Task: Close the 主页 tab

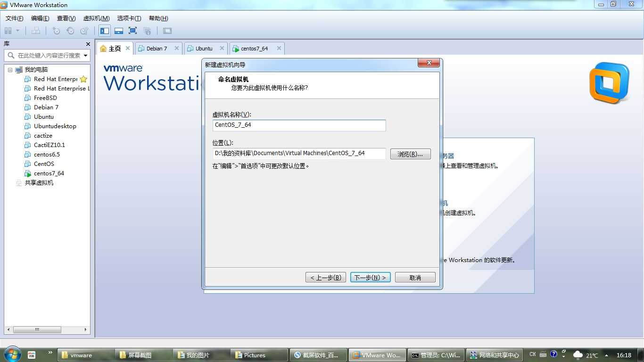Action: (127, 48)
